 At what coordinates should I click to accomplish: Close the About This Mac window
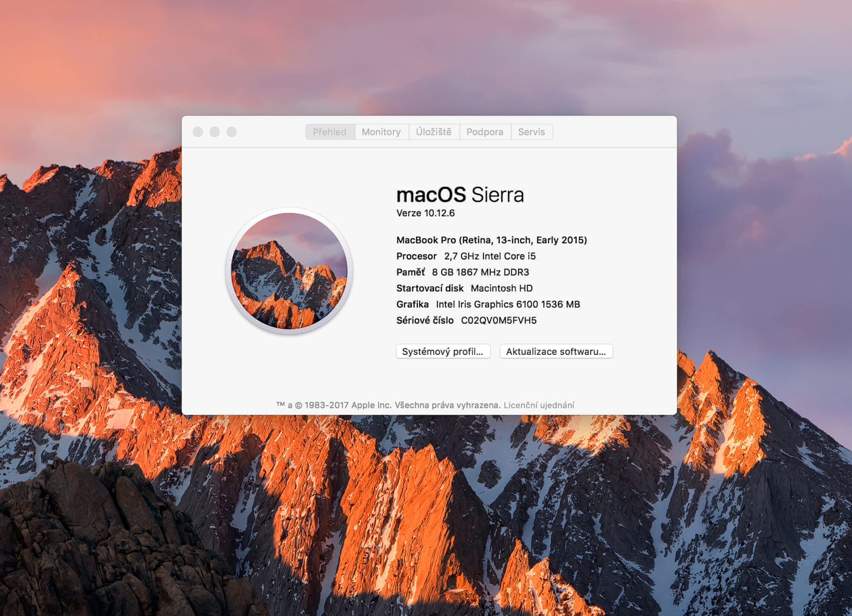pyautogui.click(x=198, y=132)
